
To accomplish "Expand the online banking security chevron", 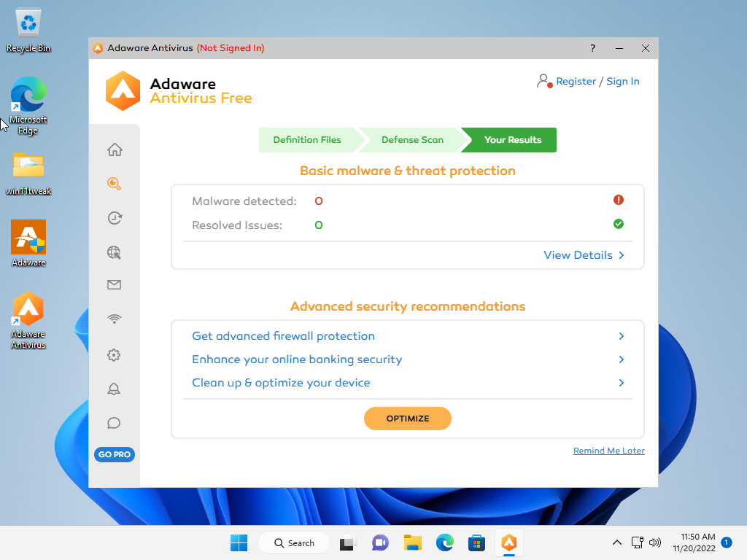I will (x=622, y=359).
